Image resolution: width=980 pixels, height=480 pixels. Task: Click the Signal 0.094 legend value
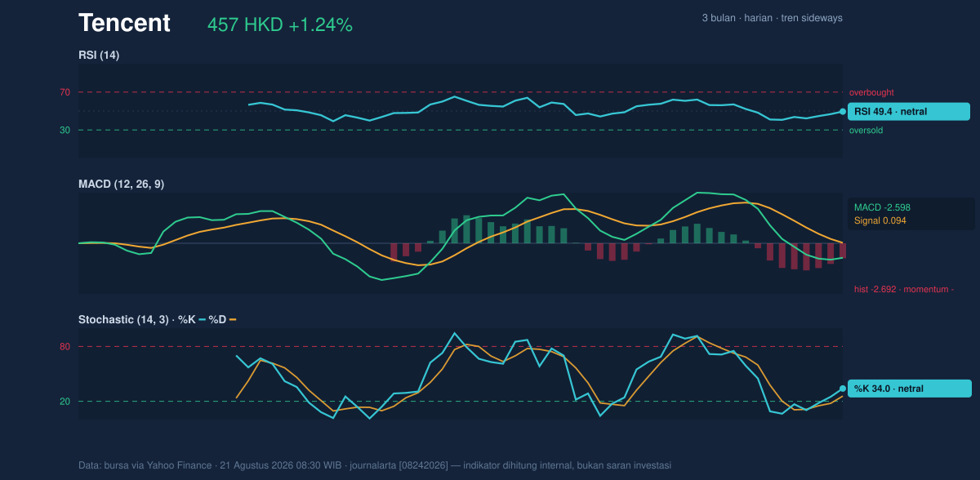click(x=880, y=220)
